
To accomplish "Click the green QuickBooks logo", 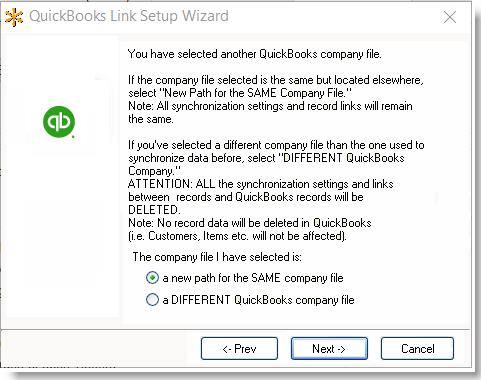I will (x=59, y=122).
